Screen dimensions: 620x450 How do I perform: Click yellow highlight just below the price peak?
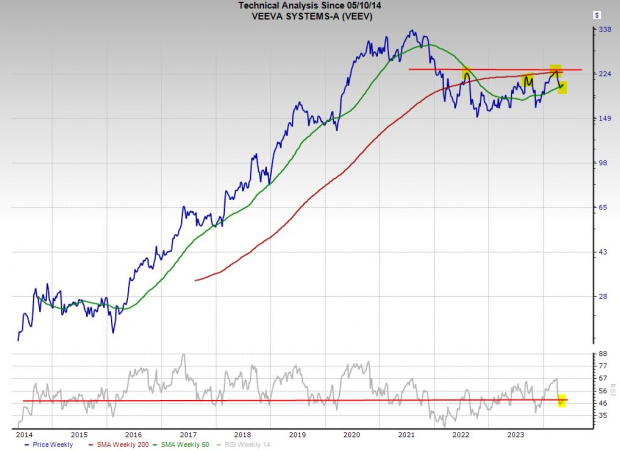click(562, 87)
